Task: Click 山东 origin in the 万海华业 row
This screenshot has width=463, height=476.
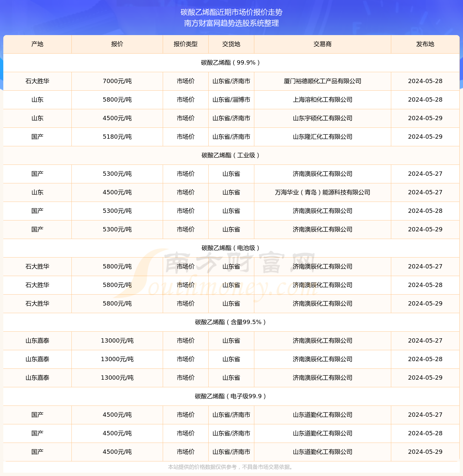Action: point(37,192)
